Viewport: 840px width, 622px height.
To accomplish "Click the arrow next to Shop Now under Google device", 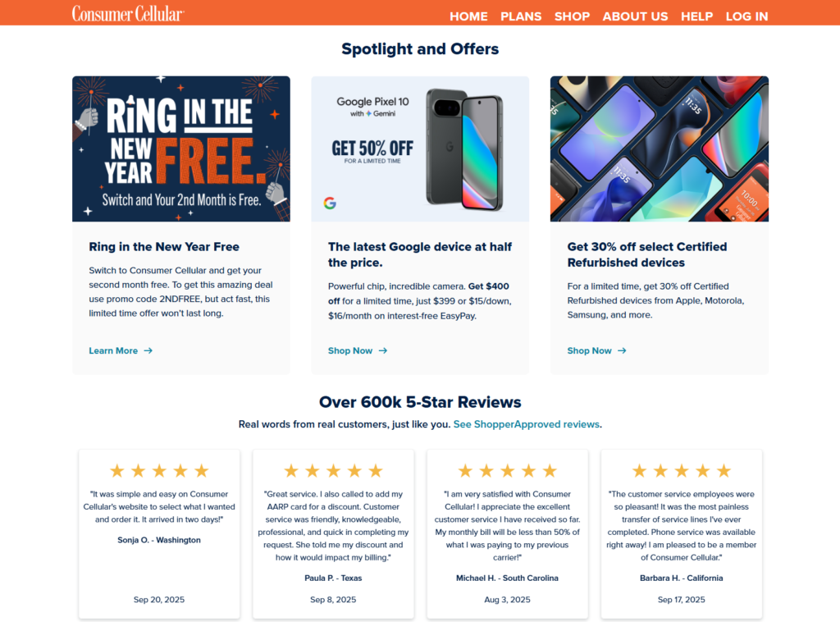I will click(383, 350).
